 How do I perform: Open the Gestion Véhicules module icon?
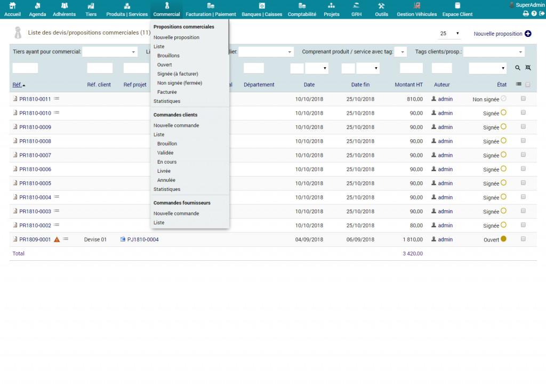[416, 6]
